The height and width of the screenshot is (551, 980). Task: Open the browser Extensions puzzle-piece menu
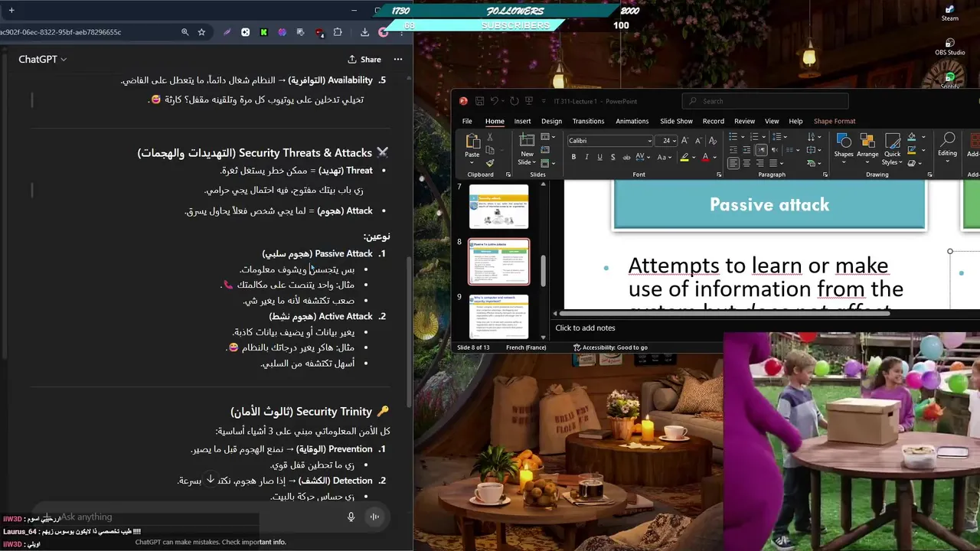338,32
